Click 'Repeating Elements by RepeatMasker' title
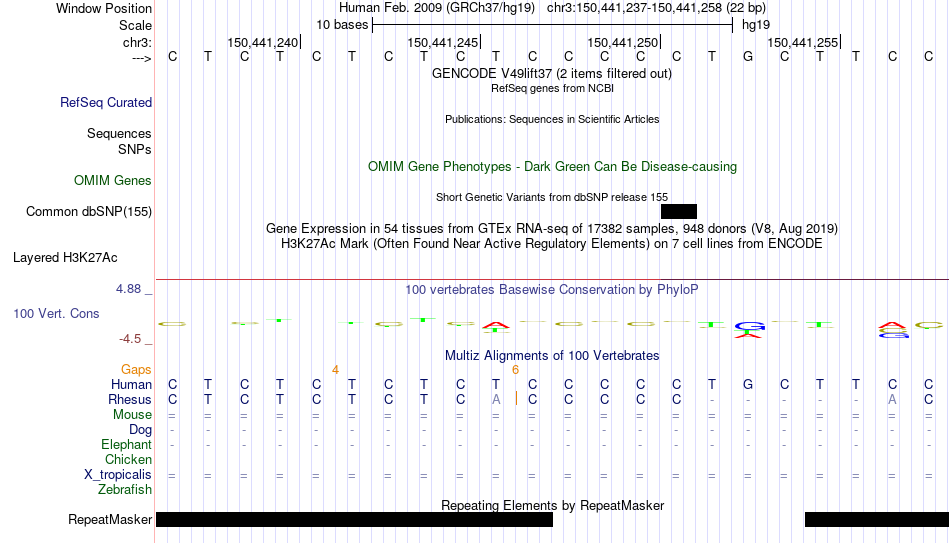Screen dimensions: 950x543 pos(552,505)
